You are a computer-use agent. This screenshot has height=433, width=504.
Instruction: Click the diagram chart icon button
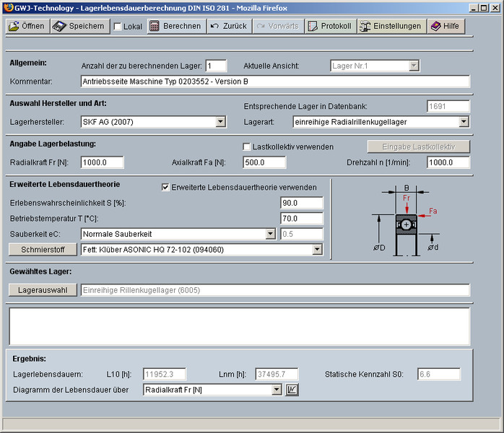pyautogui.click(x=292, y=390)
